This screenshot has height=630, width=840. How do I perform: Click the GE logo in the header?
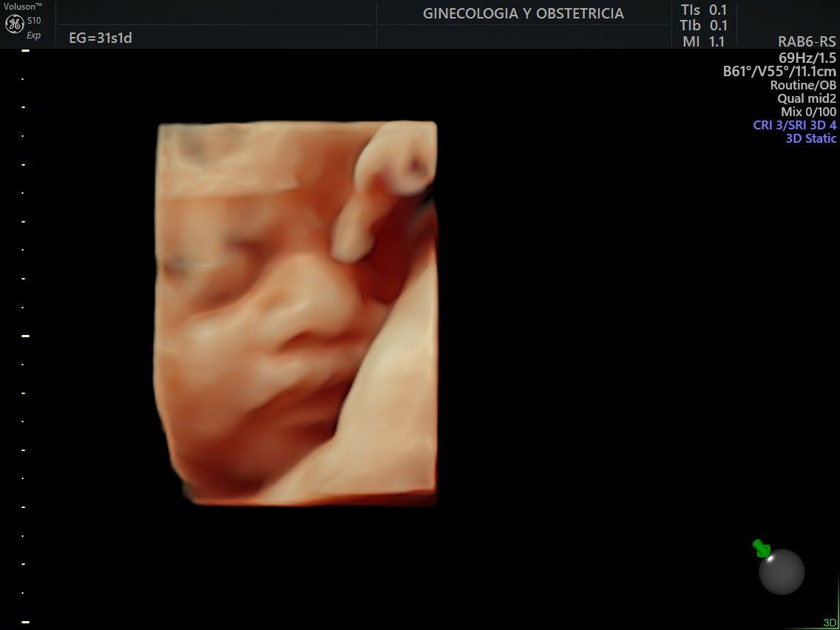(14, 24)
